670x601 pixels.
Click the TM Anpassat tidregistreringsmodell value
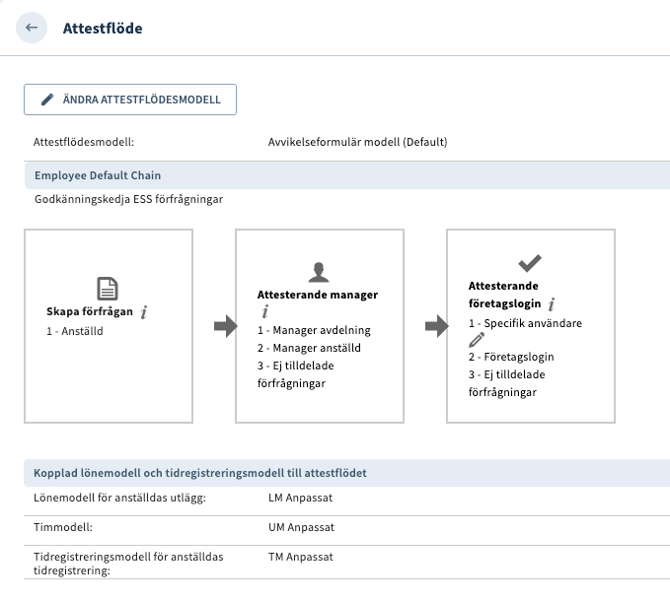pos(301,557)
